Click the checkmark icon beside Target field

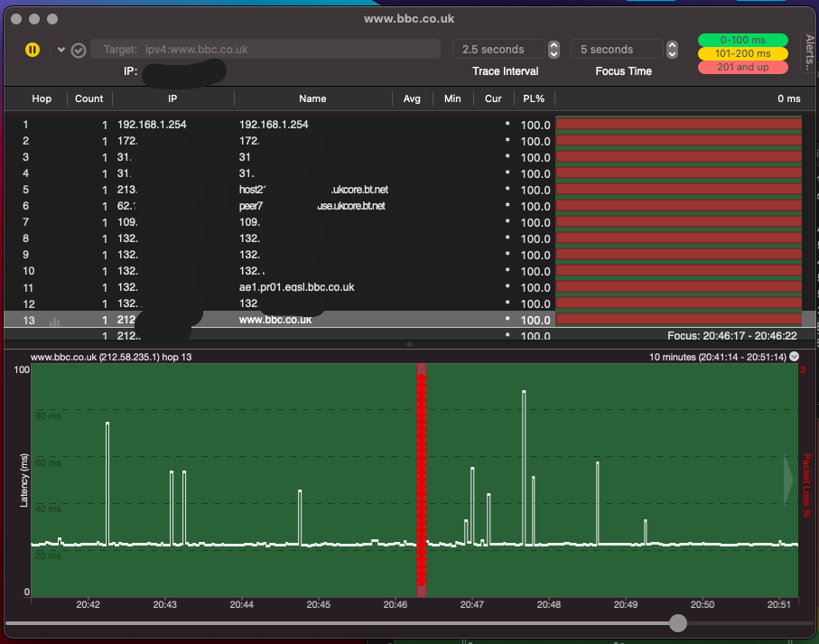(x=79, y=51)
